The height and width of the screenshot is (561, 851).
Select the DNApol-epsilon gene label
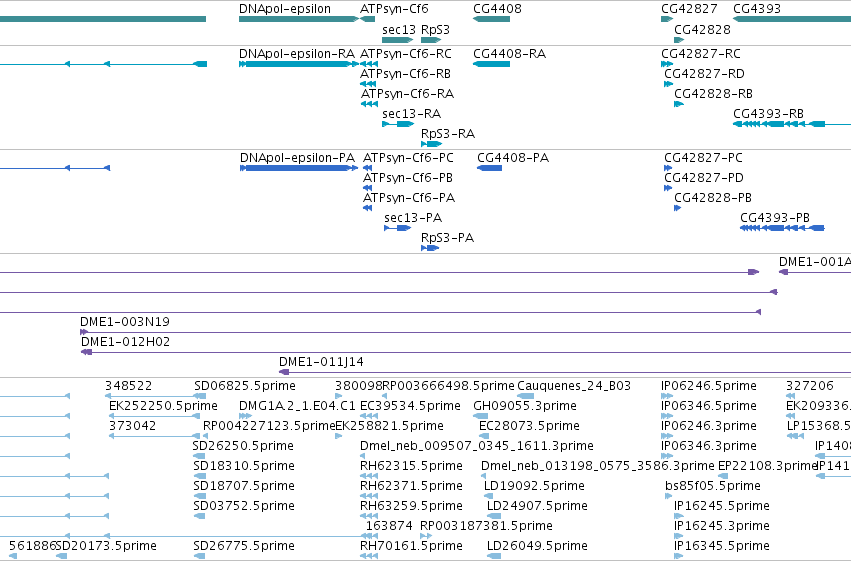coord(285,9)
